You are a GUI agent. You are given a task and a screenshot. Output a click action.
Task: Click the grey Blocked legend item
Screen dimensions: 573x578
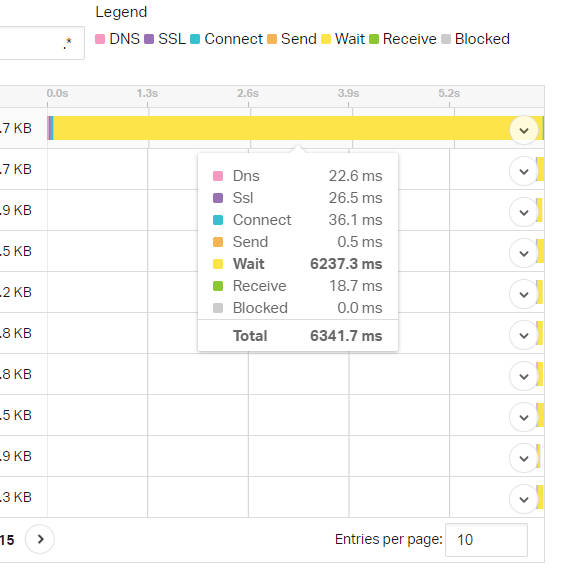[476, 39]
